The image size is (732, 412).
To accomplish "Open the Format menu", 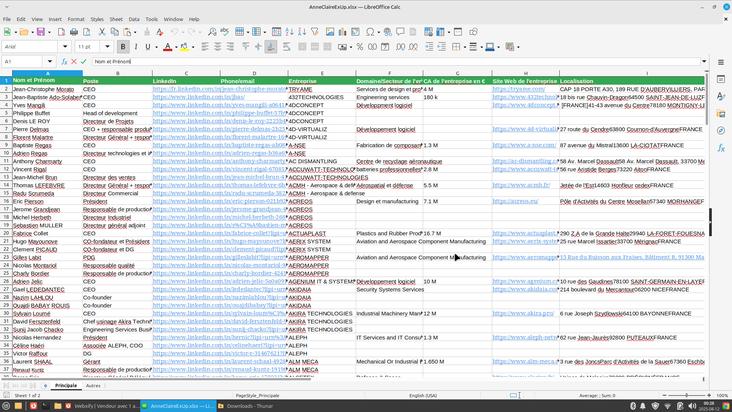I will click(76, 19).
